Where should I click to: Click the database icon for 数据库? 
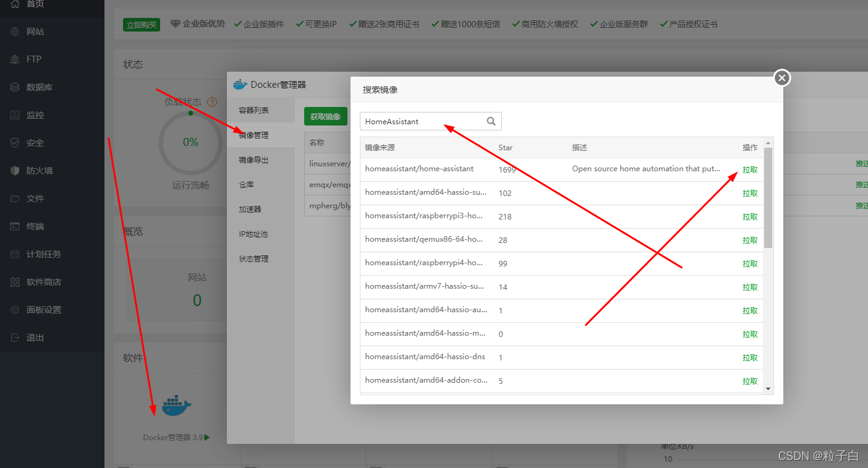(x=15, y=87)
